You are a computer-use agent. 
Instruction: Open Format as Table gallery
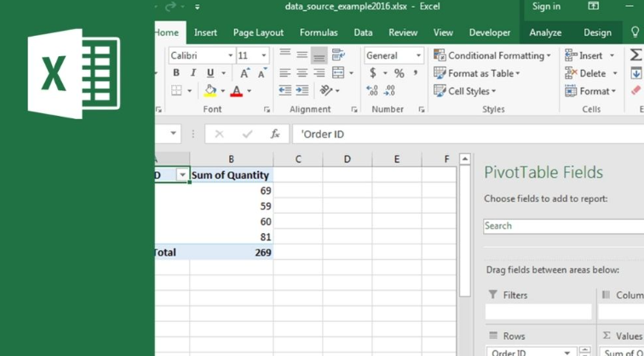click(x=477, y=73)
